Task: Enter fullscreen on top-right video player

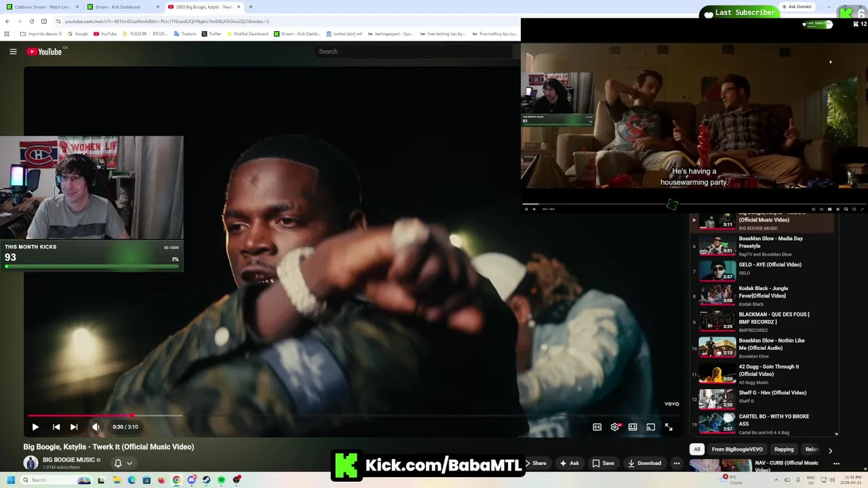Action: [862, 209]
